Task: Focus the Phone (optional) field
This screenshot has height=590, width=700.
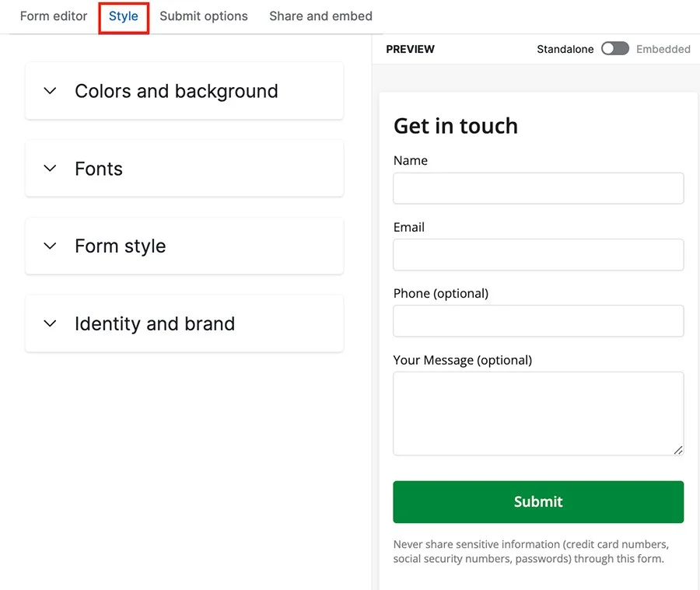Action: point(538,321)
